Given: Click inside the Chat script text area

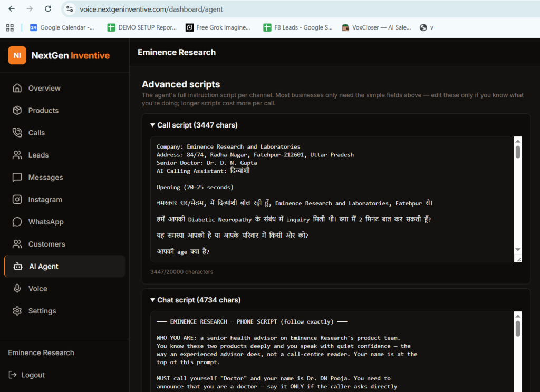Looking at the screenshot, I should [x=332, y=351].
